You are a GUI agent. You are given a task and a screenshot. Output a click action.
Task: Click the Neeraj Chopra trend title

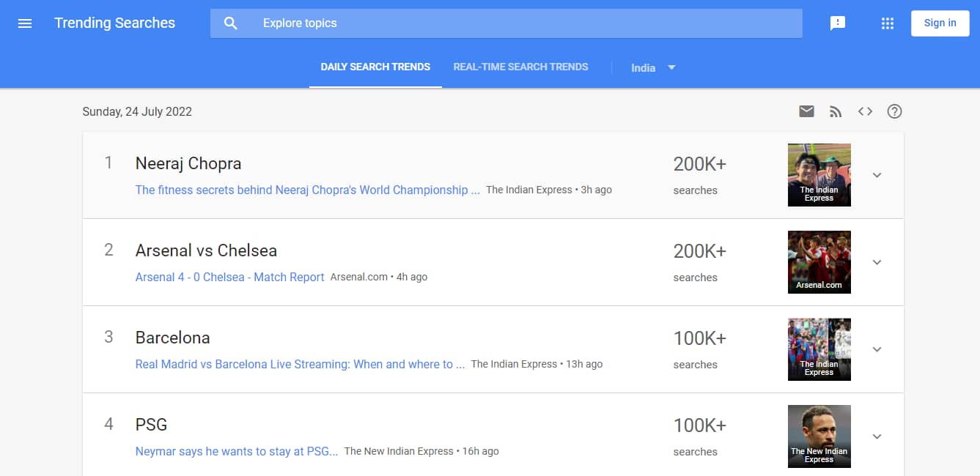pyautogui.click(x=188, y=163)
